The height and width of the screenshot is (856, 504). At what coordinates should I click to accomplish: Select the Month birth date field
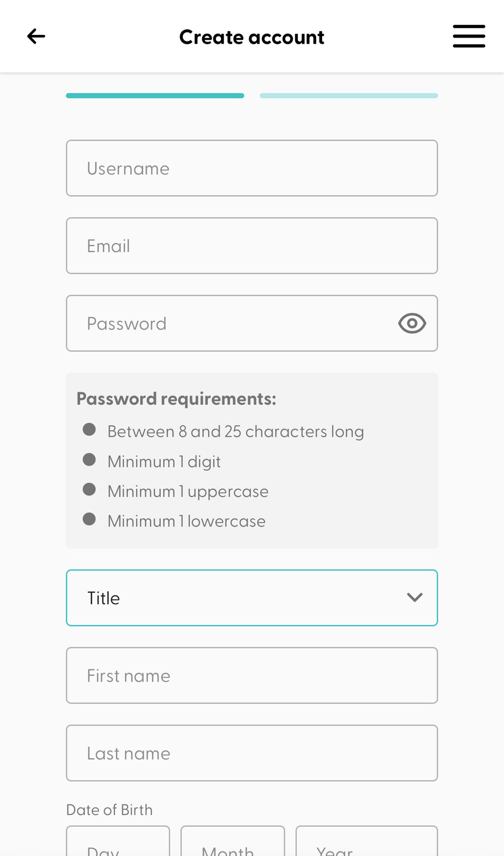pyautogui.click(x=233, y=843)
